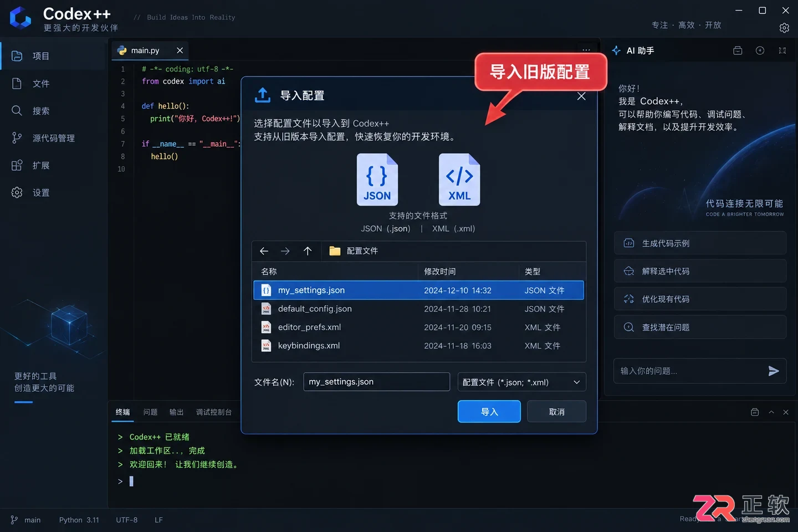Open the editor more-options ellipsis menu
Viewport: 798px width, 532px height.
(x=586, y=50)
